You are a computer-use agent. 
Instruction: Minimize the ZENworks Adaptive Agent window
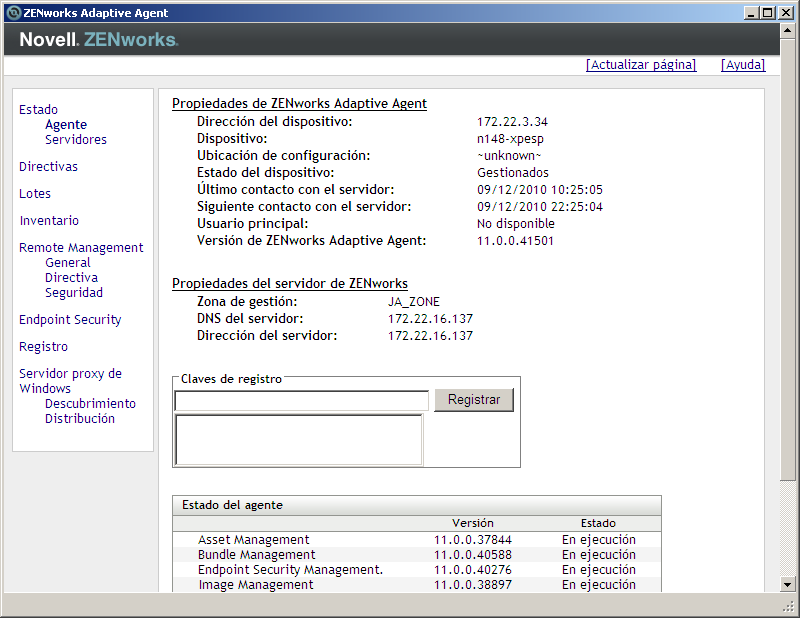tap(751, 13)
